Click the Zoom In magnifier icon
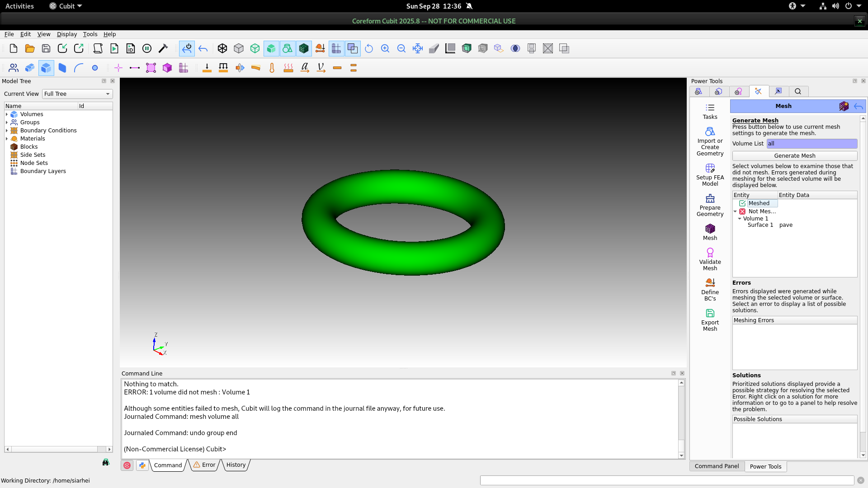868x488 pixels. click(385, 48)
